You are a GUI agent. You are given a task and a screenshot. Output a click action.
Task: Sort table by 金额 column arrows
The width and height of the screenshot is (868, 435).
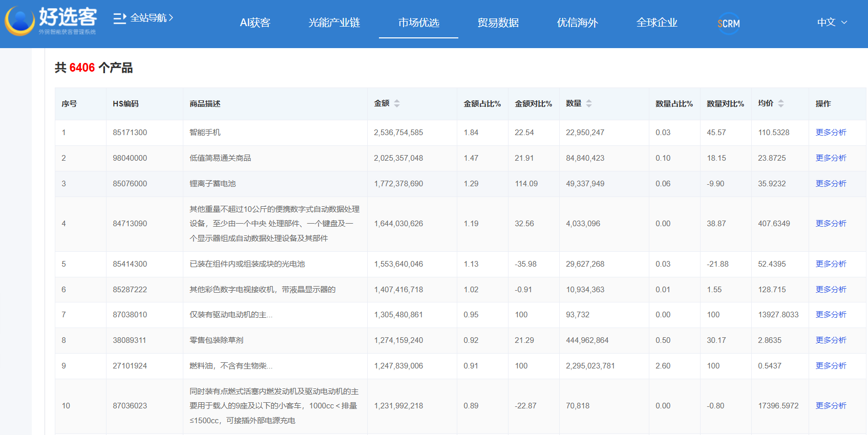(397, 103)
